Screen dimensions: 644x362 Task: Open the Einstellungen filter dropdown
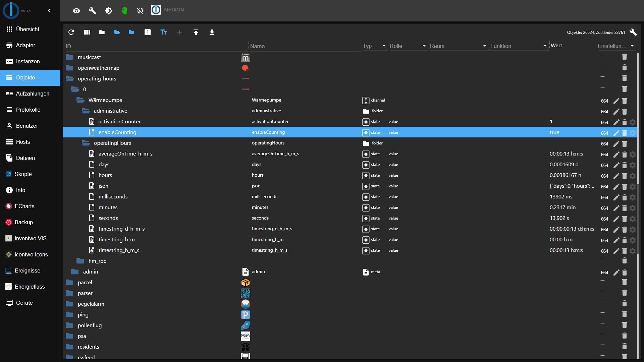coord(616,46)
